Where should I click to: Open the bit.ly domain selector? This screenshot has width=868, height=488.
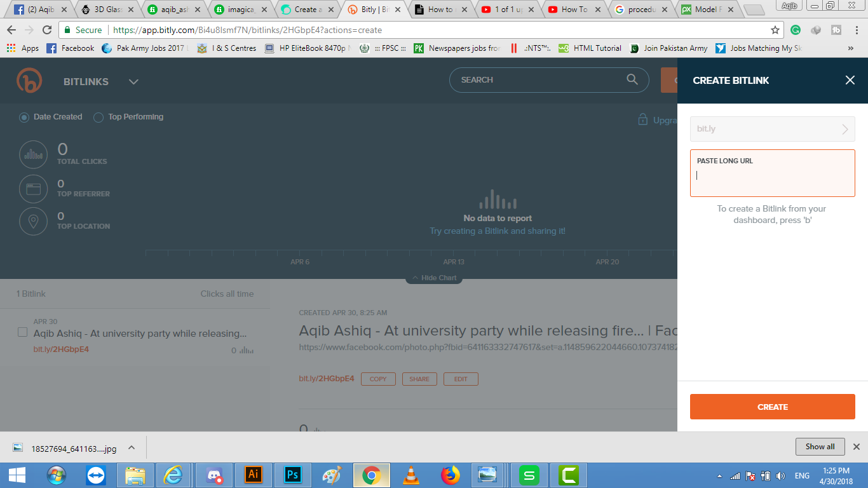(x=773, y=129)
